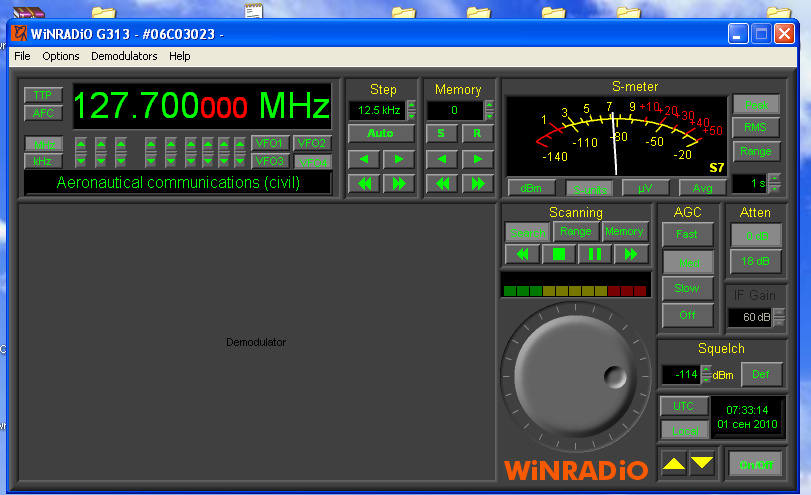Adjust Squelch -114 dBm spinner
811x495 pixels.
(706, 374)
